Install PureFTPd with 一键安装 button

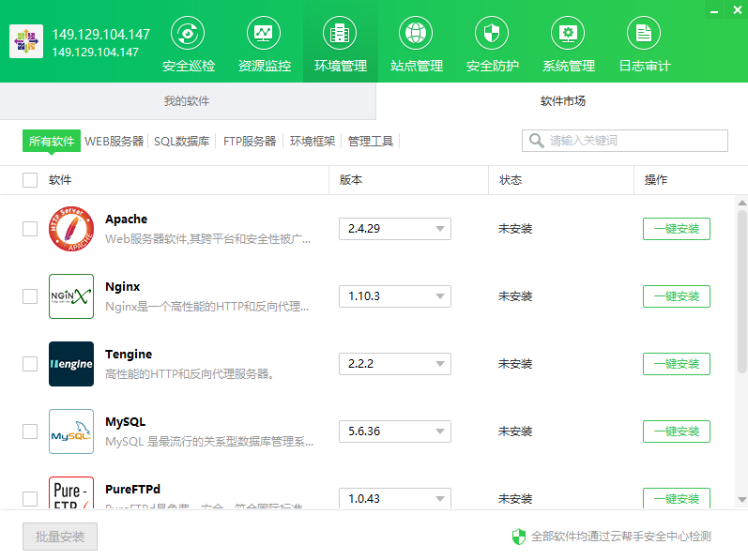pos(677,498)
